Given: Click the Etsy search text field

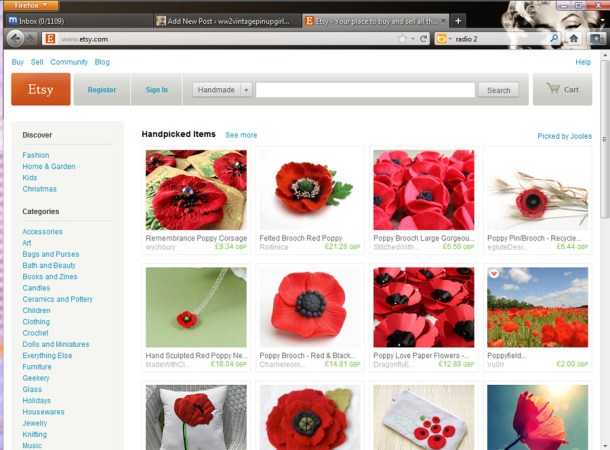Looking at the screenshot, I should [365, 90].
